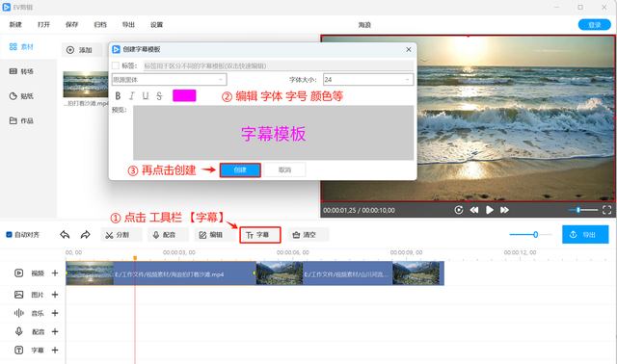The image size is (617, 364).
Task: Add an item to the 图片 track
Action: (x=55, y=295)
